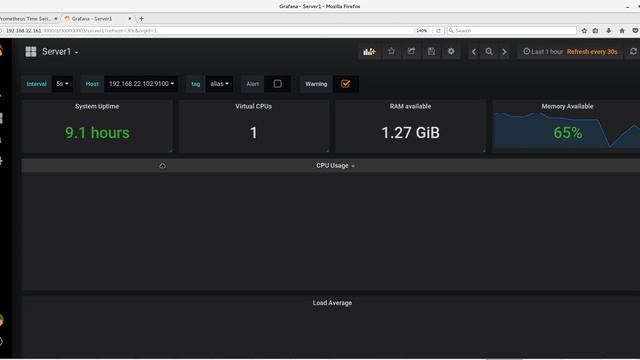
Task: Shift time range backward with left chevron
Action: pyautogui.click(x=474, y=52)
